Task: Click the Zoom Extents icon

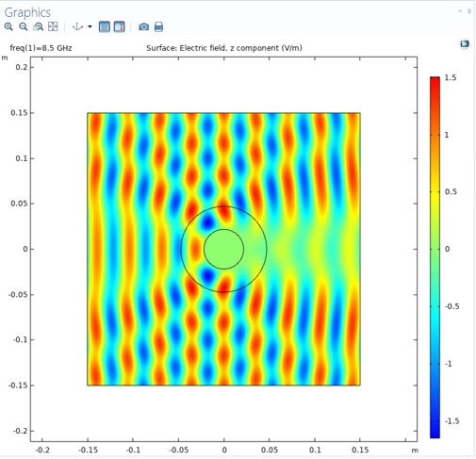Action: (53, 26)
